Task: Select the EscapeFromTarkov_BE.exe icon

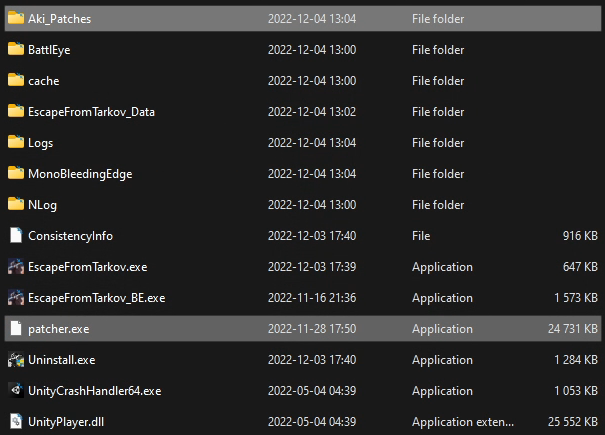Action: pos(16,297)
